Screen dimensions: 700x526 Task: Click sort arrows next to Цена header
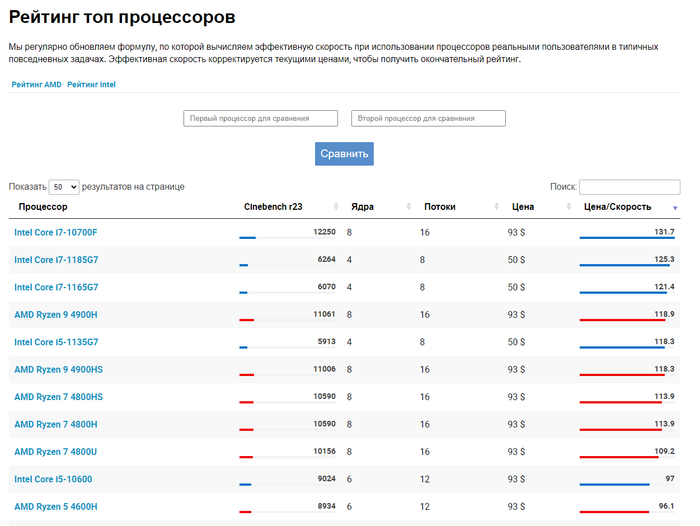point(568,207)
